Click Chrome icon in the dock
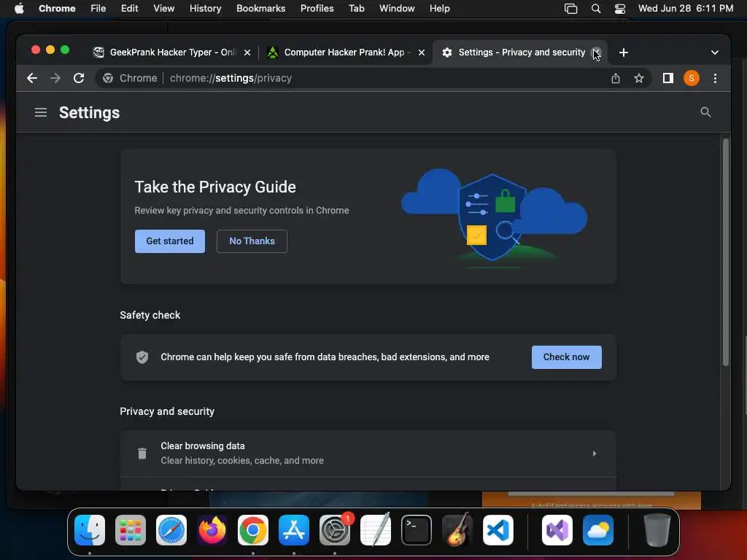Screen dimensions: 747x560 (x=253, y=530)
